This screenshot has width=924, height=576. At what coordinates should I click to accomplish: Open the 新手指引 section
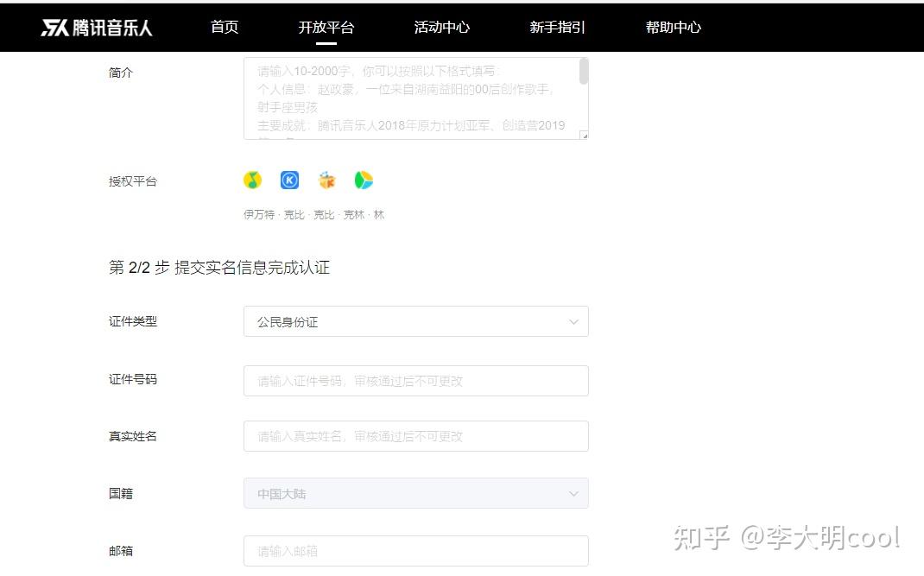coord(557,27)
